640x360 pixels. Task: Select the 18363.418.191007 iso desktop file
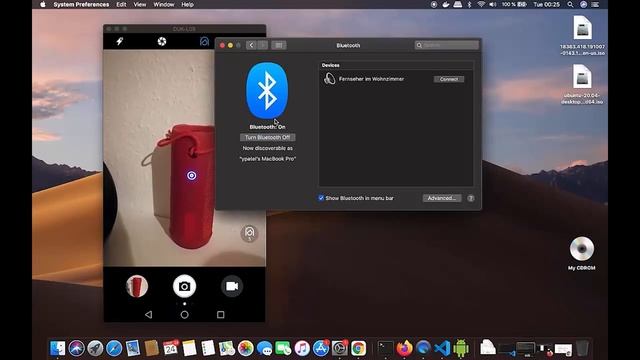[582, 36]
